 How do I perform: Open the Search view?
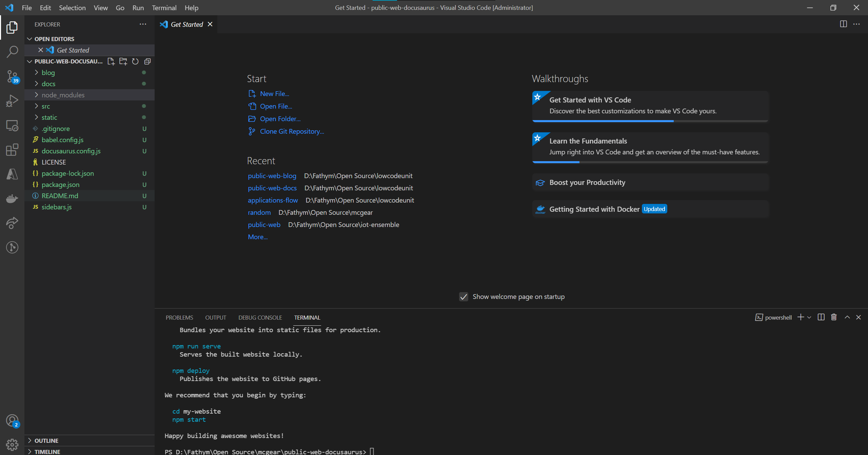[12, 52]
